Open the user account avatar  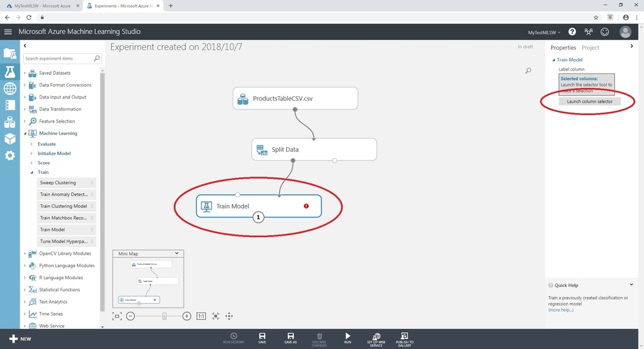point(625,31)
